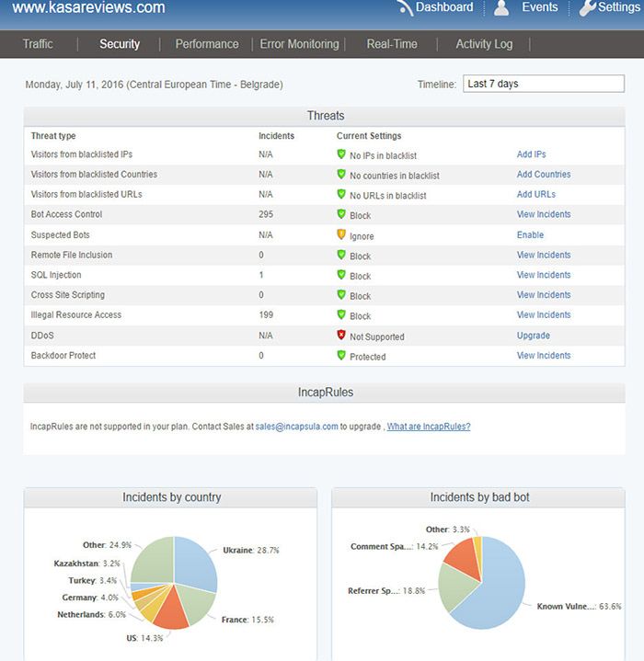The height and width of the screenshot is (661, 644).
Task: Go to the Error Monitoring tab
Action: coord(299,44)
